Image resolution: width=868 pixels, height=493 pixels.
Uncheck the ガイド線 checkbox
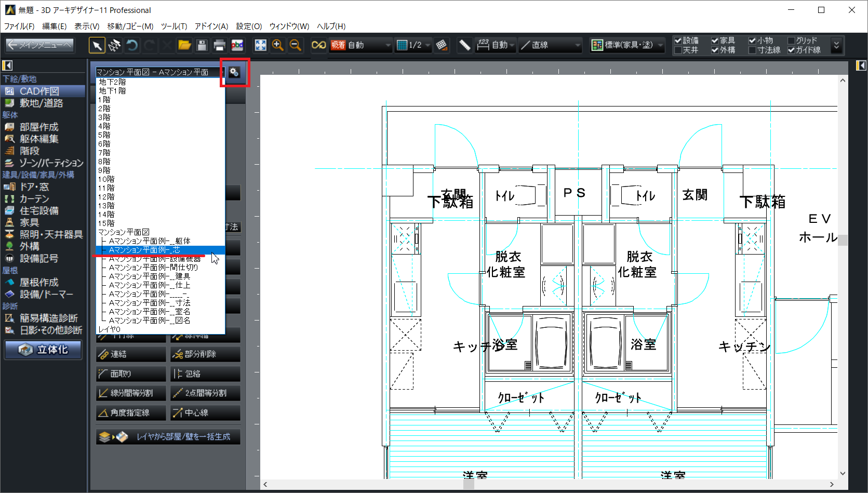791,50
